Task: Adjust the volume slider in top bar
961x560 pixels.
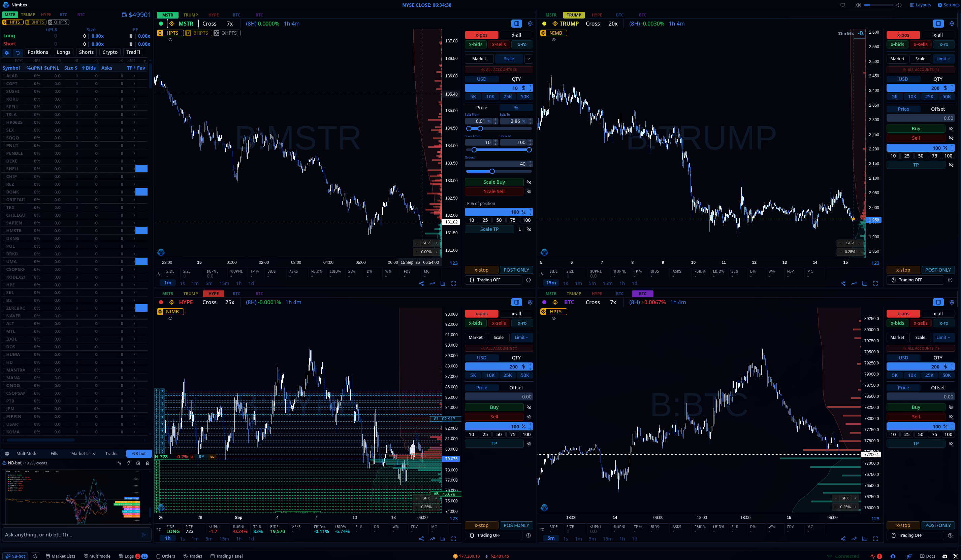Action: [878, 5]
